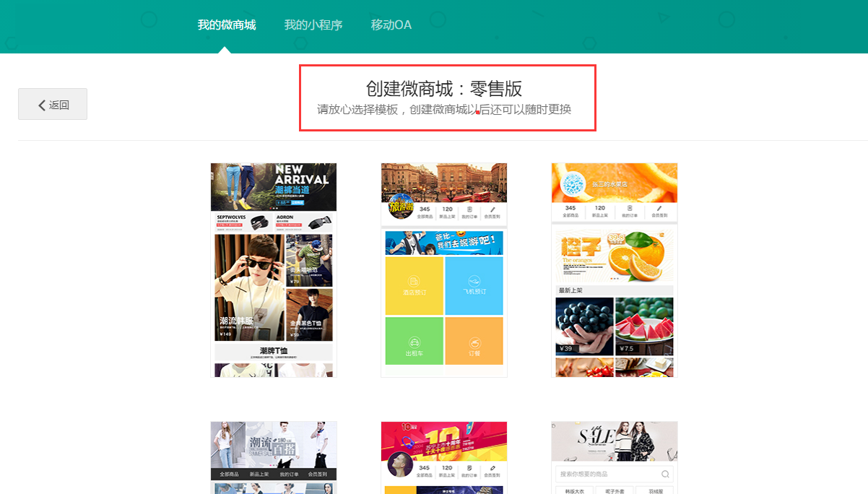Screen dimensions: 868x494
Task: Select the 10th anniversary promo template
Action: 444,456
